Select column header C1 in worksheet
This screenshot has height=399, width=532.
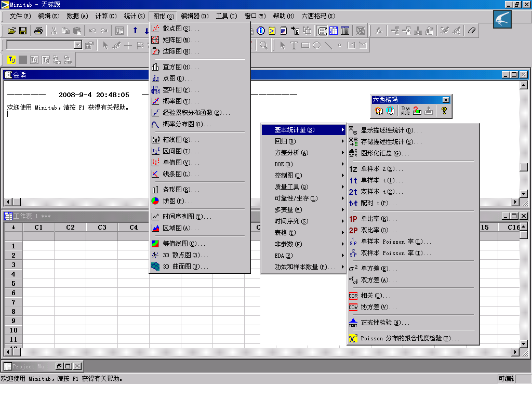[x=38, y=228]
